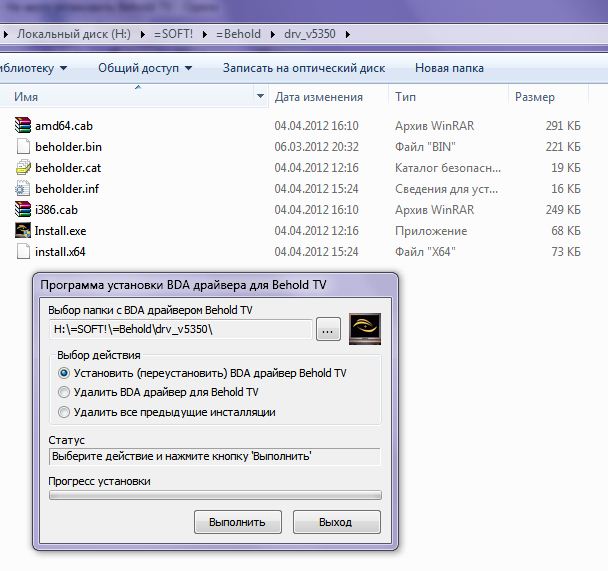Choose 'Удалить все предыдущие инсталляции' radio button
Viewport: 608px width, 571px height.
(65, 412)
